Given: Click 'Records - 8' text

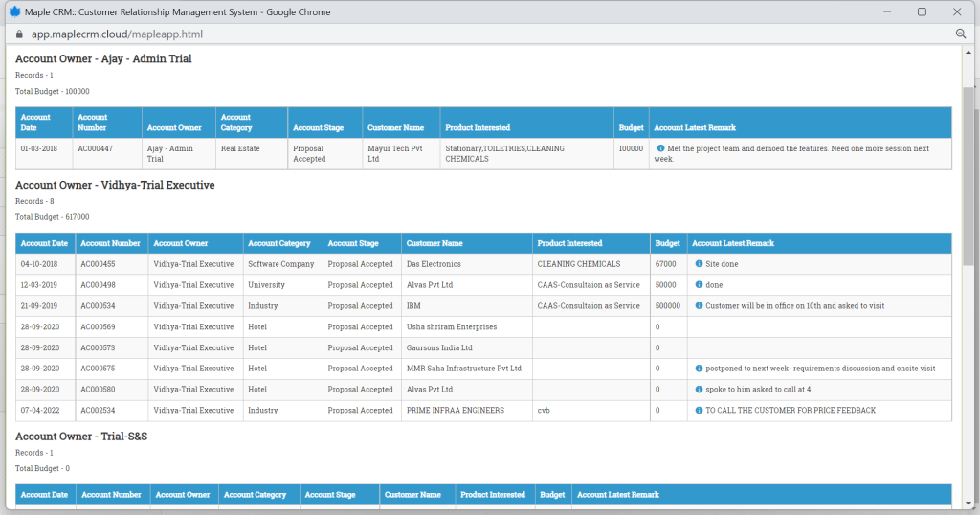Looking at the screenshot, I should [x=34, y=201].
